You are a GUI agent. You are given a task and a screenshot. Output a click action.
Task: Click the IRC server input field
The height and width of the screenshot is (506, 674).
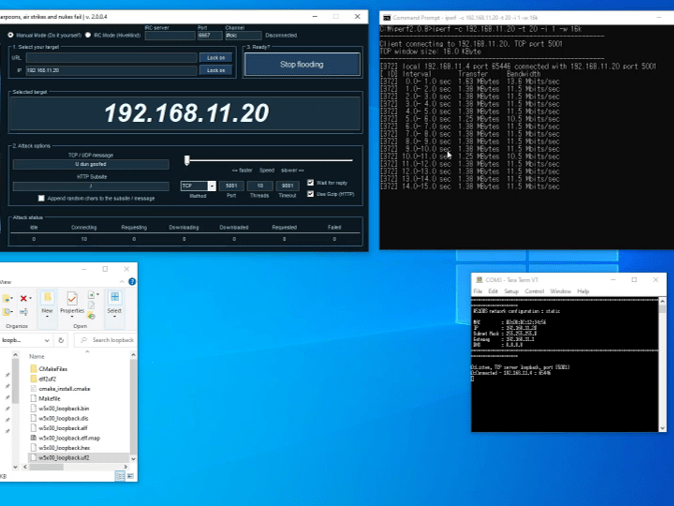click(x=170, y=35)
